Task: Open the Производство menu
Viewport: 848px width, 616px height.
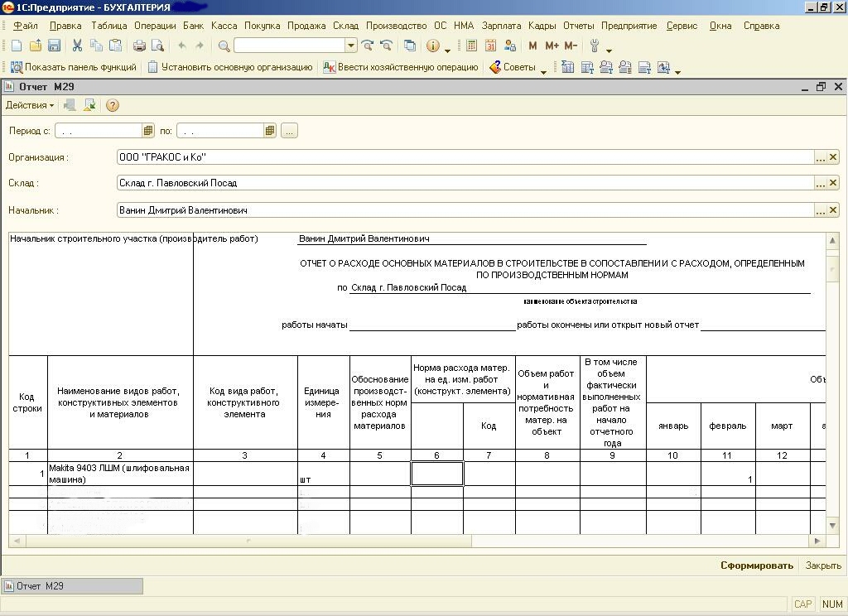Action: click(397, 26)
